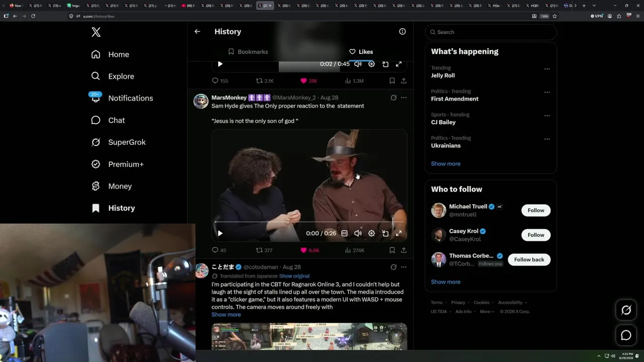Image resolution: width=644 pixels, height=362 pixels.
Task: Show more under Who to follow
Action: click(x=446, y=282)
